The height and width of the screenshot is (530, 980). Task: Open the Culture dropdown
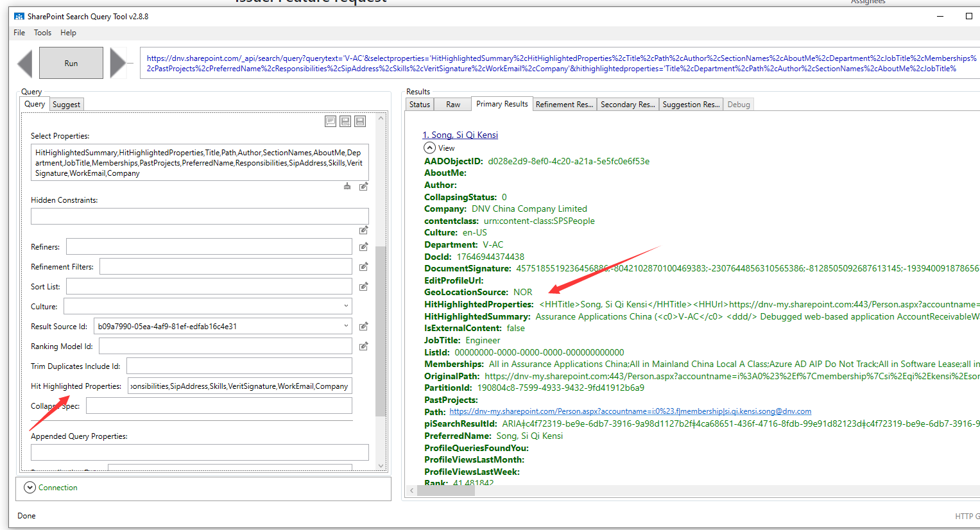point(346,306)
